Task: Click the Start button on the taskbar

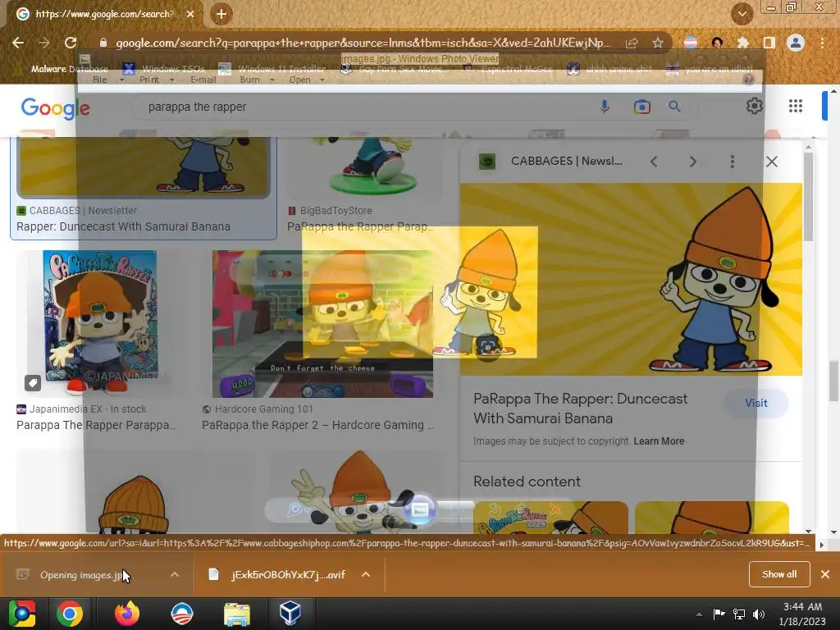Action: tap(22, 614)
